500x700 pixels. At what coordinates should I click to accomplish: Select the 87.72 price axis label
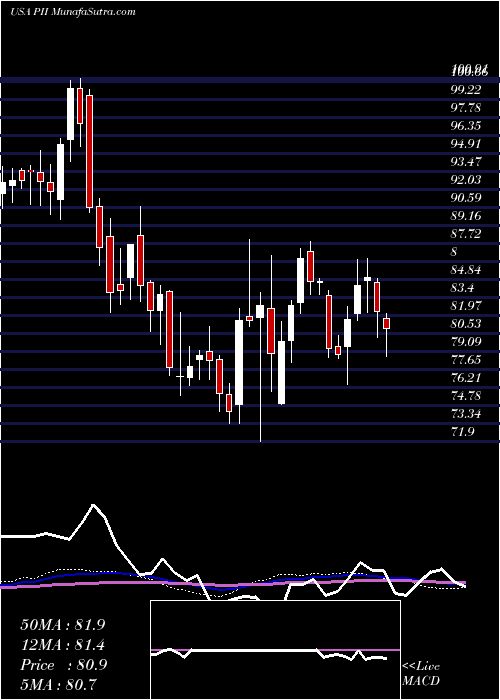coord(466,234)
